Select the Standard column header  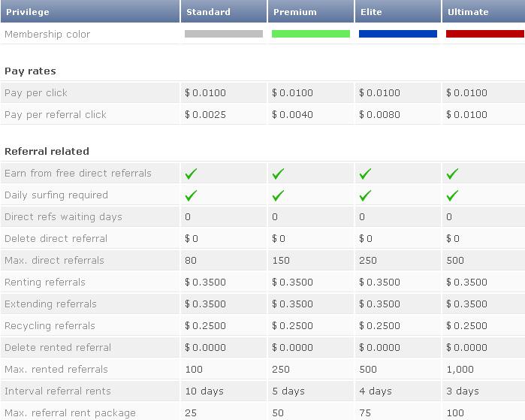pos(208,12)
